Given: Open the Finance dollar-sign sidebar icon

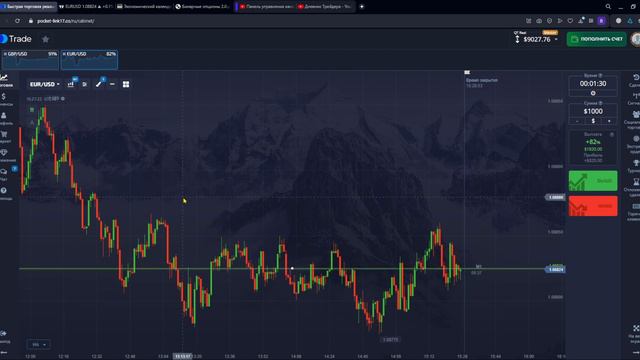Looking at the screenshot, I should 4,98.
